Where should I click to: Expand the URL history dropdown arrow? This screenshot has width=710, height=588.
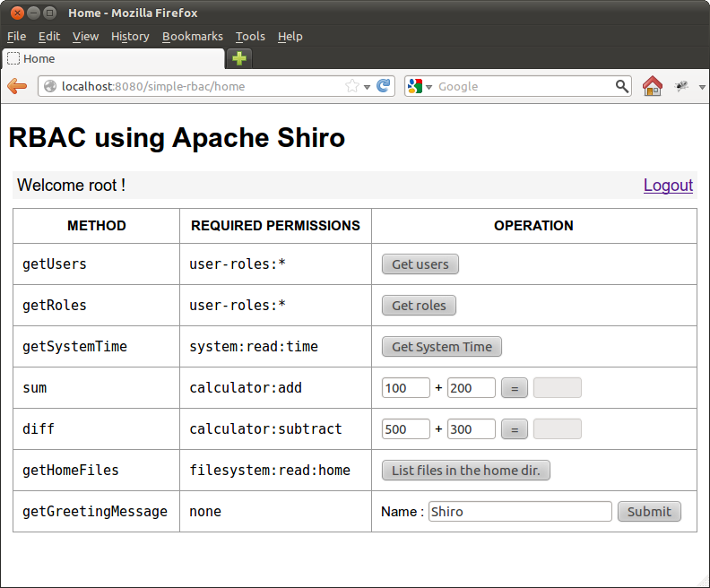368,87
